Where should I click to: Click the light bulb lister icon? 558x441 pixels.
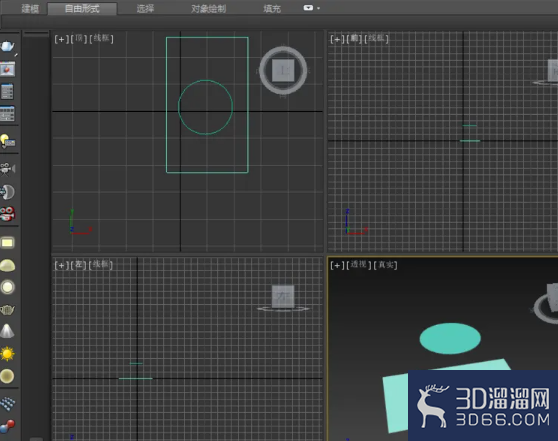[8, 141]
